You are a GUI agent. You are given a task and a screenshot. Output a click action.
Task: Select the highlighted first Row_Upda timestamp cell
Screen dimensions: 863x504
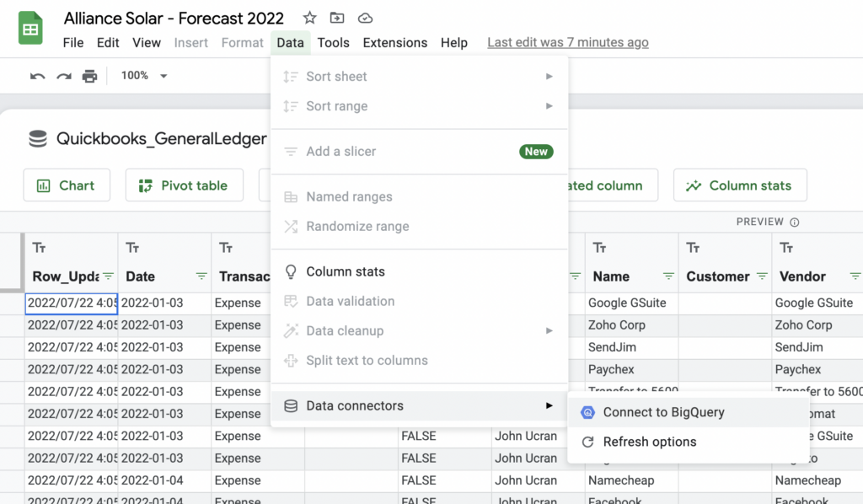pos(71,303)
